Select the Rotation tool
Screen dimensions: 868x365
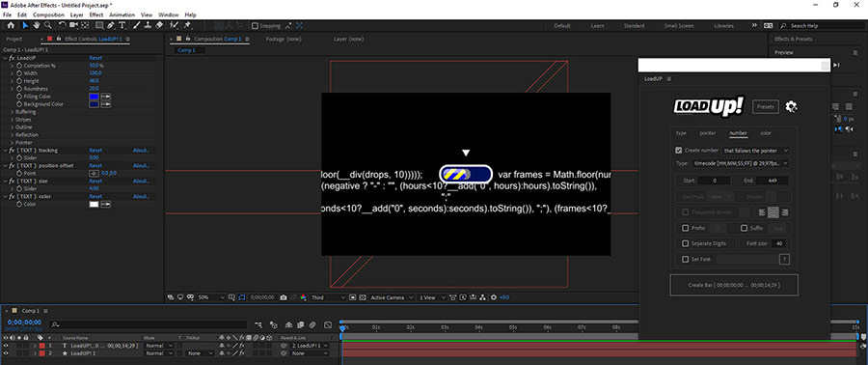63,25
